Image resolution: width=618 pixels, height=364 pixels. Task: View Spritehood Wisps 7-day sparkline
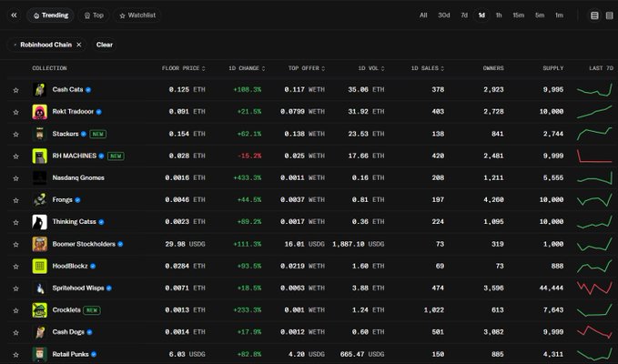(594, 288)
